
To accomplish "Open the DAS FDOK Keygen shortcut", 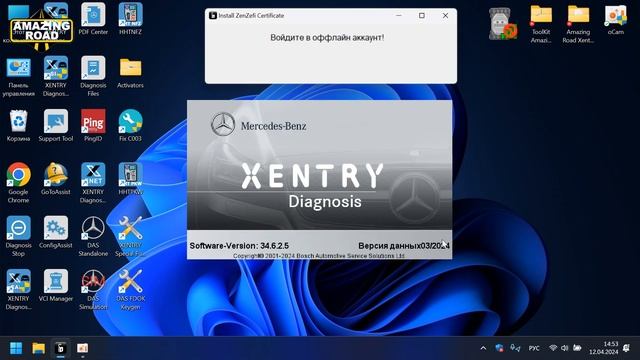I will coord(130,289).
